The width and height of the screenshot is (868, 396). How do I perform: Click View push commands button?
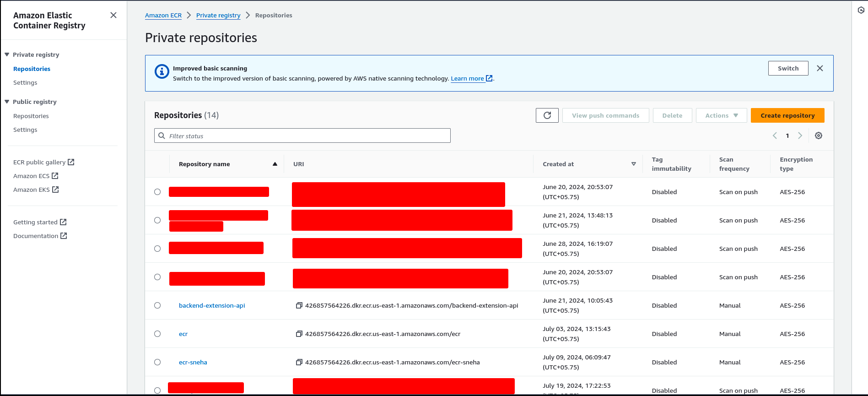pos(605,115)
